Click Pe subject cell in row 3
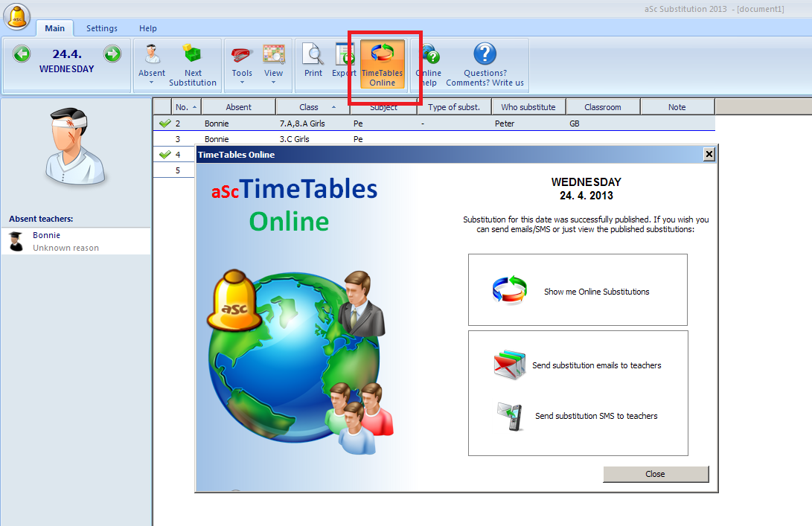This screenshot has width=812, height=526. [x=358, y=138]
